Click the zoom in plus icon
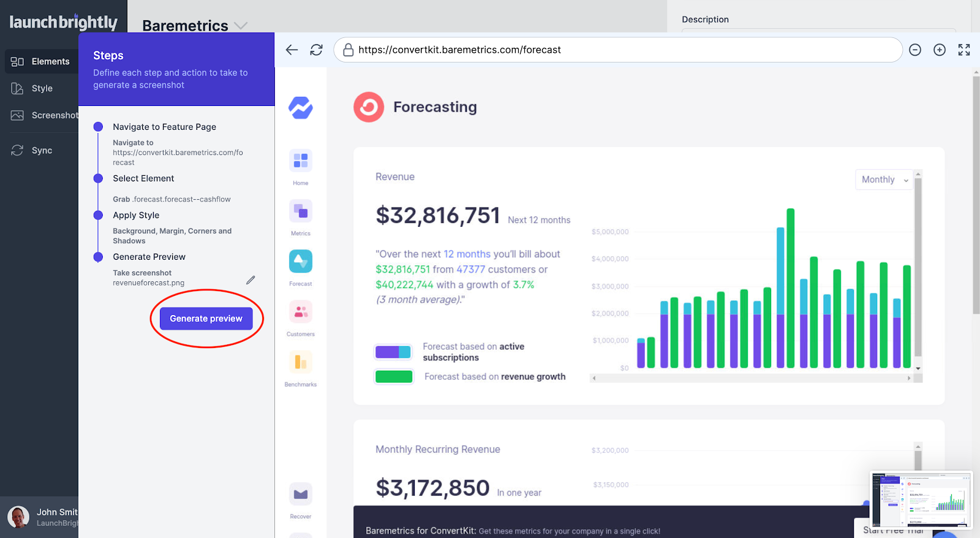The image size is (980, 538). pyautogui.click(x=939, y=50)
